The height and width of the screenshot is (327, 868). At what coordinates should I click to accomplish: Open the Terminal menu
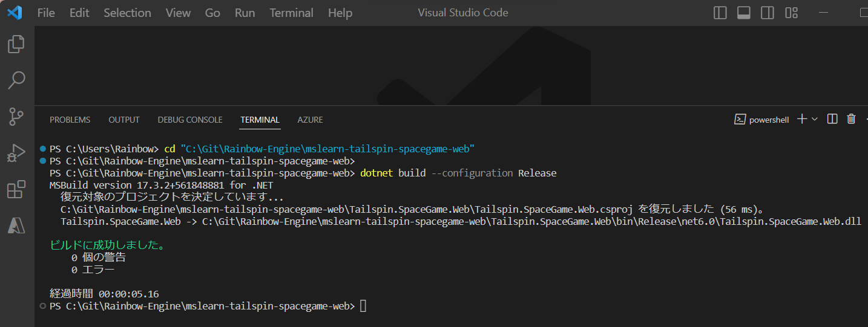tap(292, 13)
